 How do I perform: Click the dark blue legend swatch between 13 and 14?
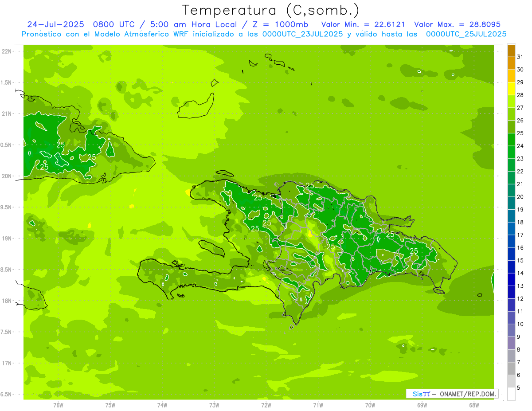[x=511, y=280]
